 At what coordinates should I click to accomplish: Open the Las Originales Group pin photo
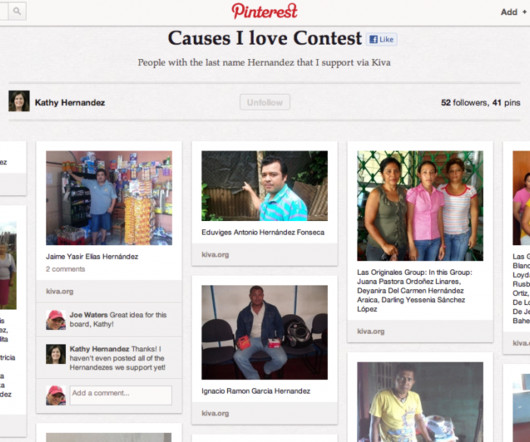pyautogui.click(x=420, y=206)
